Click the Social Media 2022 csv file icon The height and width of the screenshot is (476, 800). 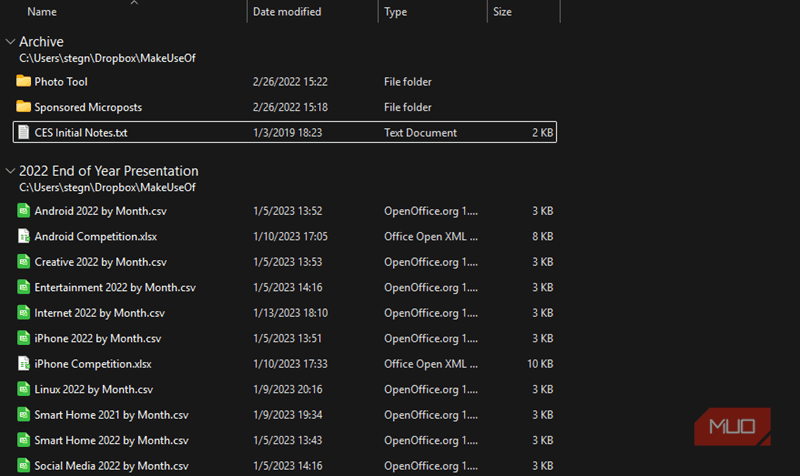23,465
